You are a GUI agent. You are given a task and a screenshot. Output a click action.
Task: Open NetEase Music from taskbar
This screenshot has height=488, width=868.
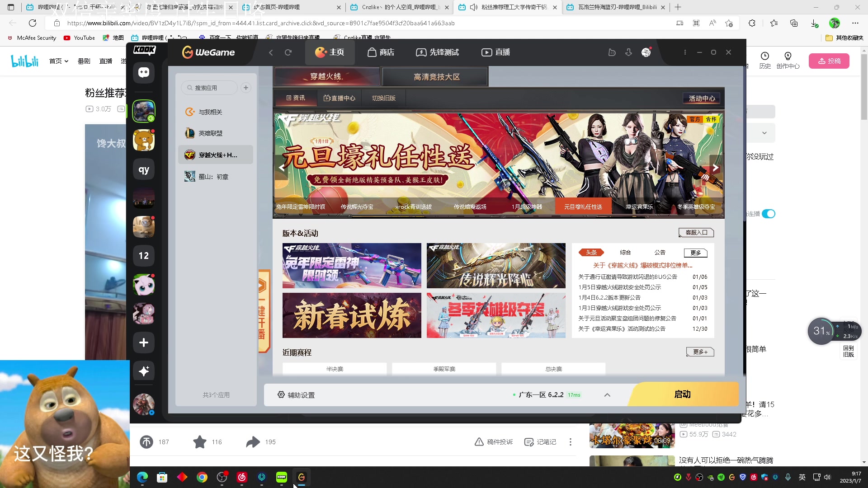click(242, 477)
